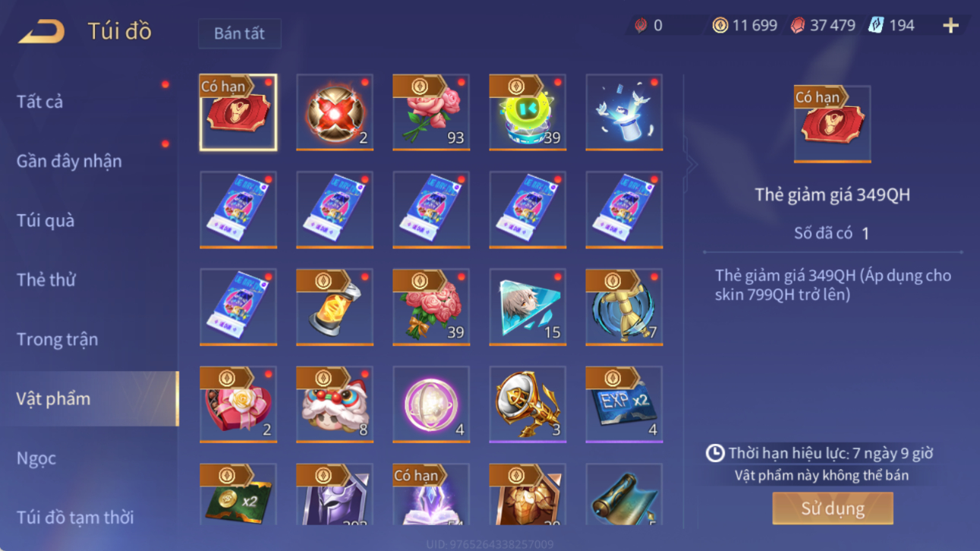This screenshot has width=980, height=551.
Task: Click the Sử dụng button
Action: pyautogui.click(x=833, y=508)
